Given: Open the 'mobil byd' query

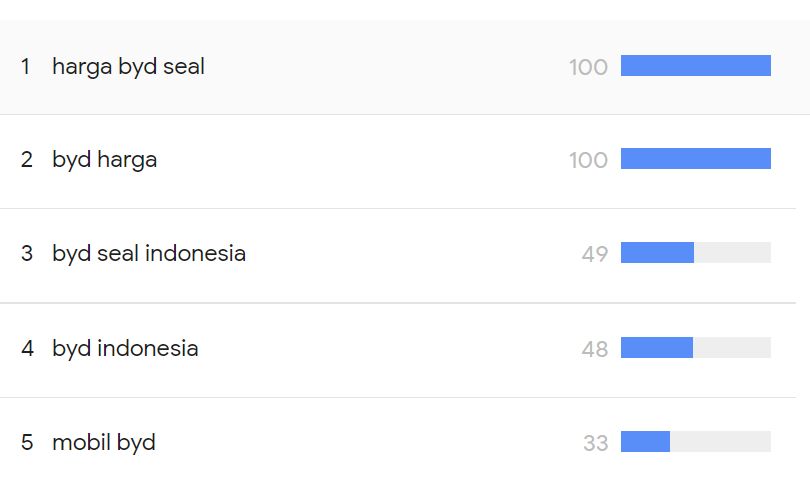Looking at the screenshot, I should (103, 442).
